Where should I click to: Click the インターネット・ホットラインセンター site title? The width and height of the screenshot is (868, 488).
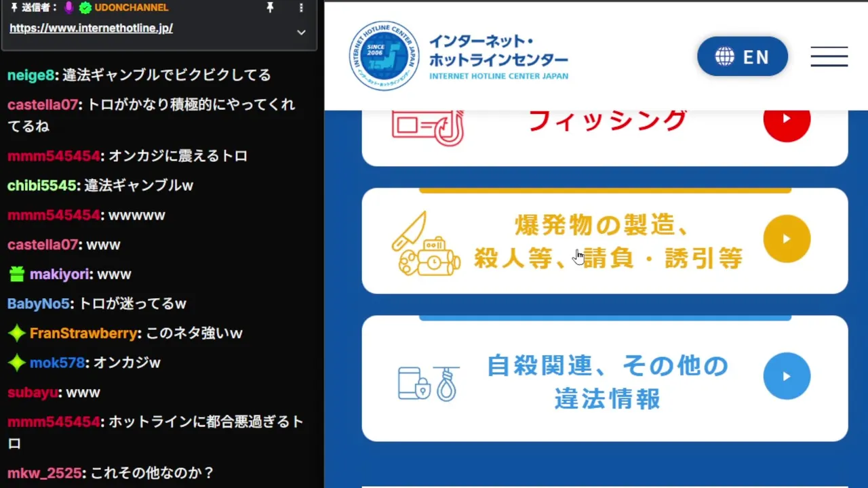[498, 52]
